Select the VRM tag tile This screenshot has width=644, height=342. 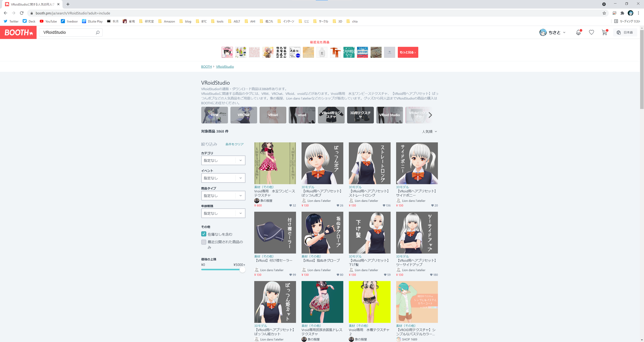point(215,115)
